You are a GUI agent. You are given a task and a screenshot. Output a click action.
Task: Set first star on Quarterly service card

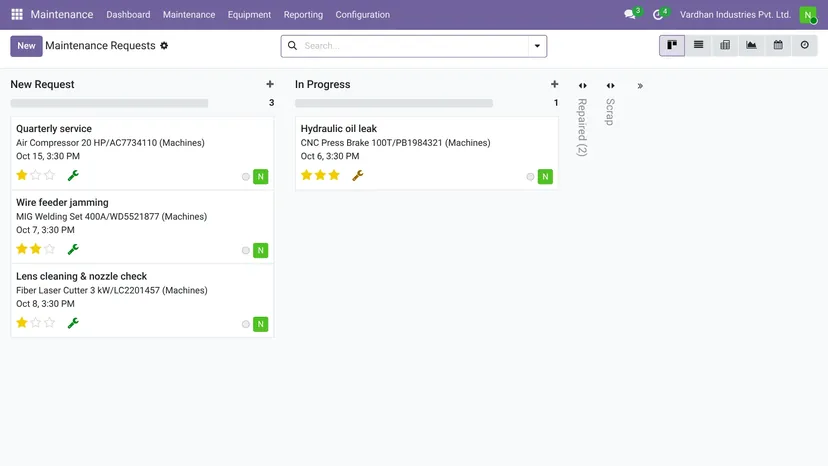pos(22,175)
